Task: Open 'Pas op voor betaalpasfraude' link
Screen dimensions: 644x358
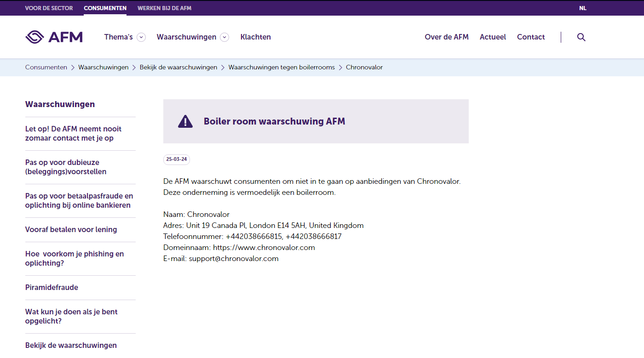Action: [x=79, y=201]
